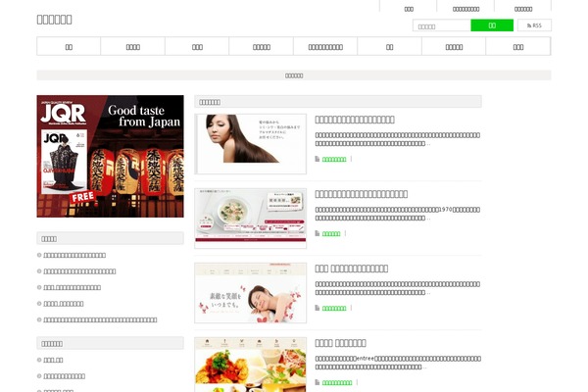The height and width of the screenshot is (392, 588).
Task: Select the longest fifth main navigation item
Action: pos(325,46)
